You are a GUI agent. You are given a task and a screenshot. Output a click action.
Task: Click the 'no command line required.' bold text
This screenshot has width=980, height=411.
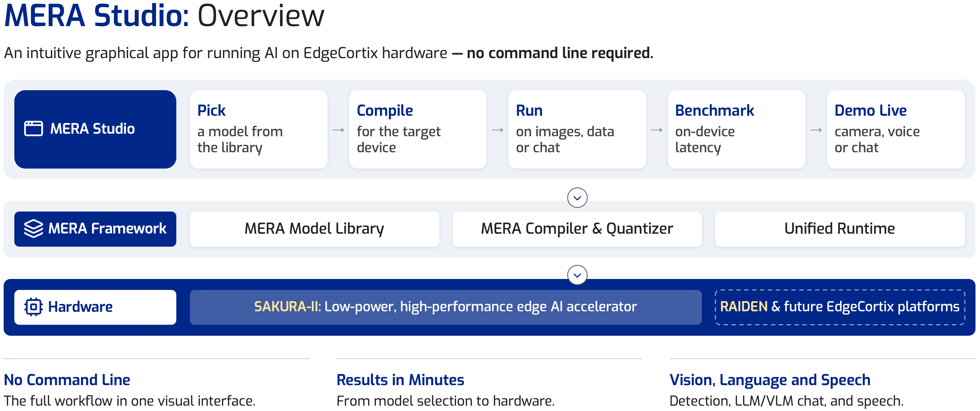[x=560, y=53]
